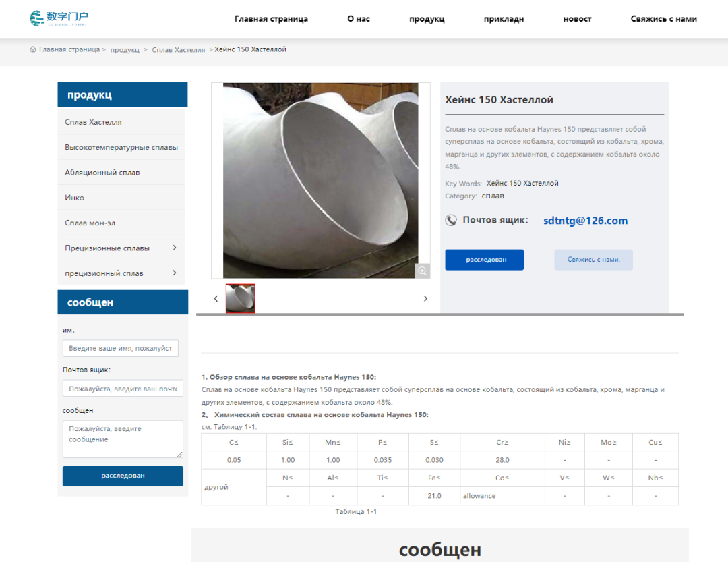Click the phone icon beside Почтов ящик
Viewport: 728px width, 562px height.
451,221
